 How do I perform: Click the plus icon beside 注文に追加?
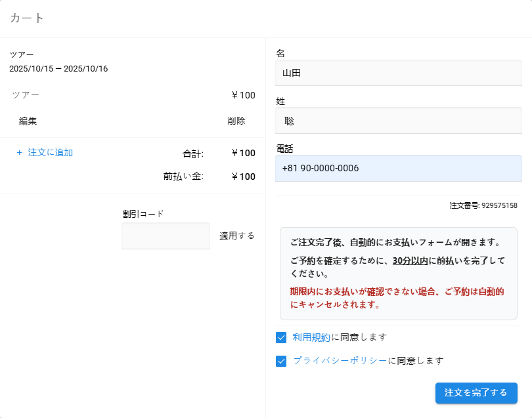[20, 153]
